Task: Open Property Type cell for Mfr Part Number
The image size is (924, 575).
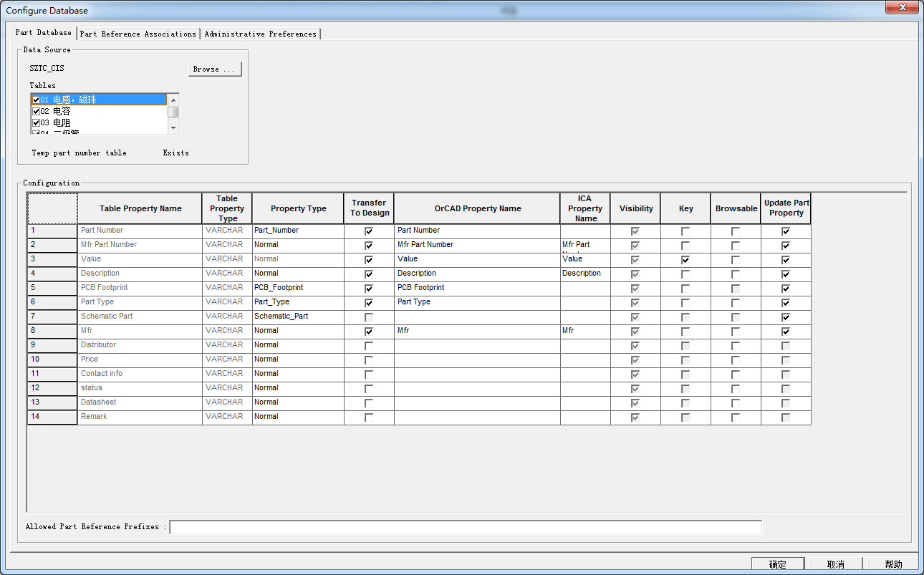Action: 297,245
